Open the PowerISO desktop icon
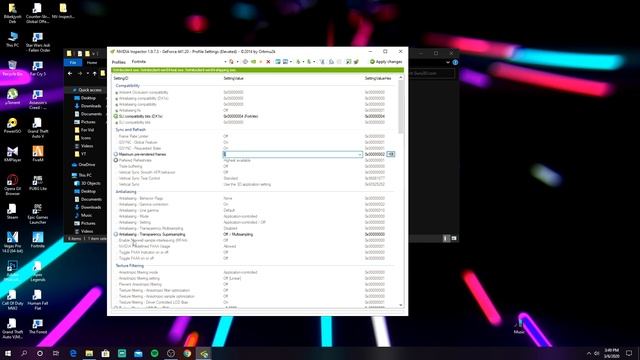 click(12, 126)
